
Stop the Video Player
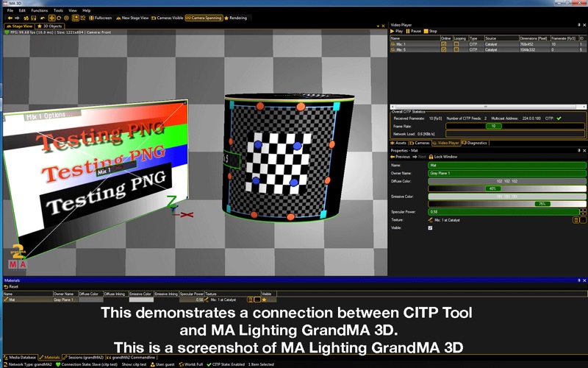coord(431,31)
